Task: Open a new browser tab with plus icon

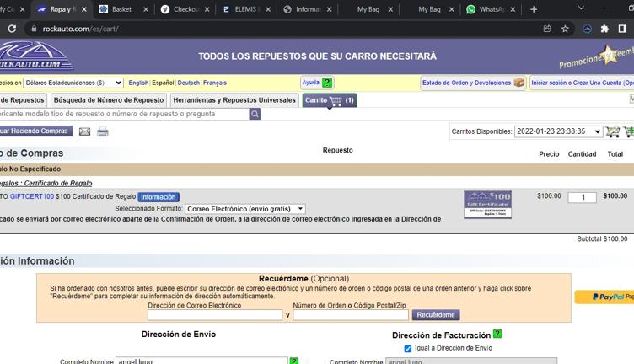Action: pyautogui.click(x=534, y=9)
